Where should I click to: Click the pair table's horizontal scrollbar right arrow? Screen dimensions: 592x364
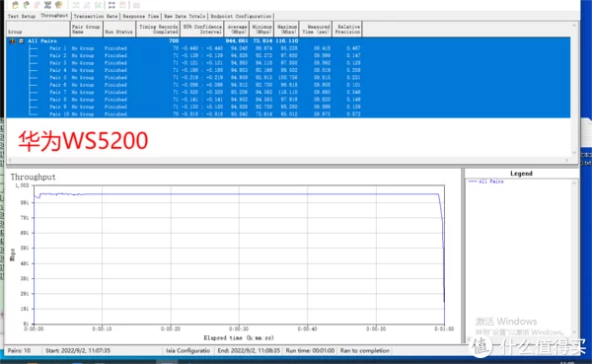click(566, 160)
